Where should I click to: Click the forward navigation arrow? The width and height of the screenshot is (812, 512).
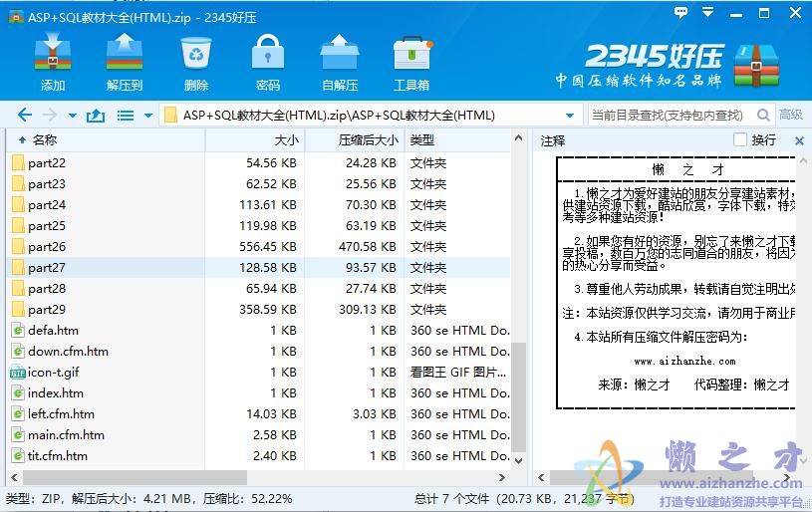50,115
